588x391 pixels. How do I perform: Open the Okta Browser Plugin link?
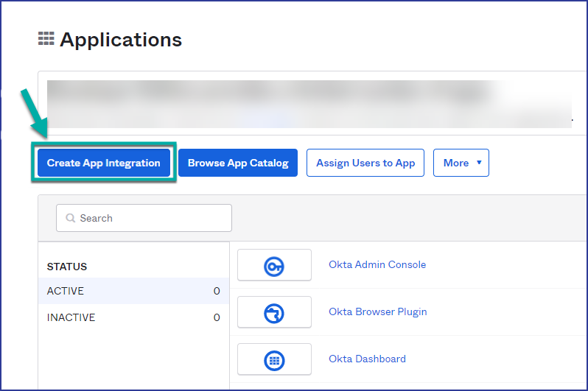(x=377, y=311)
